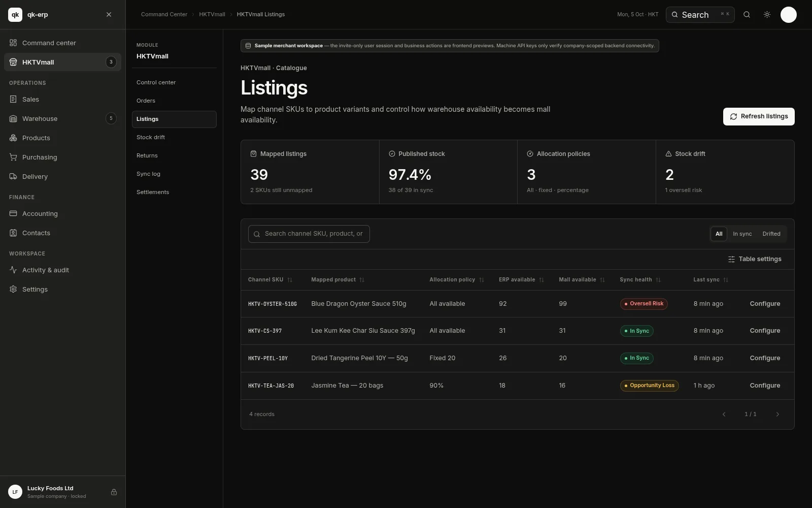This screenshot has height=508, width=812.
Task: Click the Products sidebar icon
Action: point(13,138)
